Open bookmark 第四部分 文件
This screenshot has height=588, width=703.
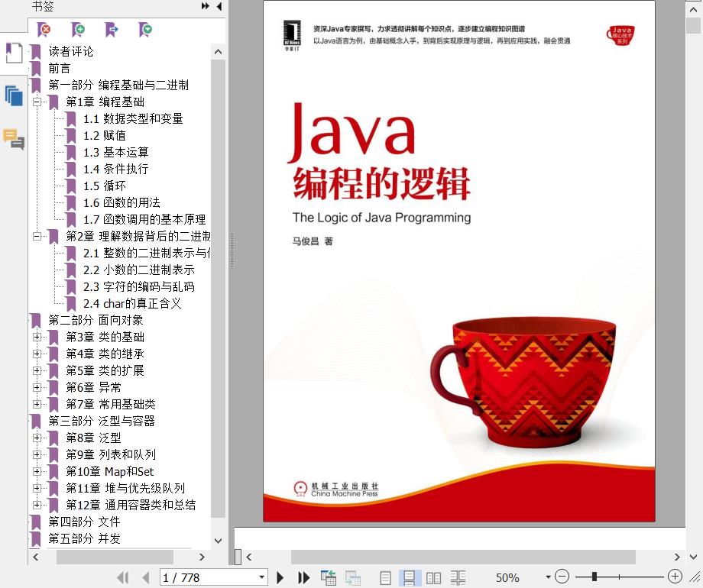coord(84,522)
